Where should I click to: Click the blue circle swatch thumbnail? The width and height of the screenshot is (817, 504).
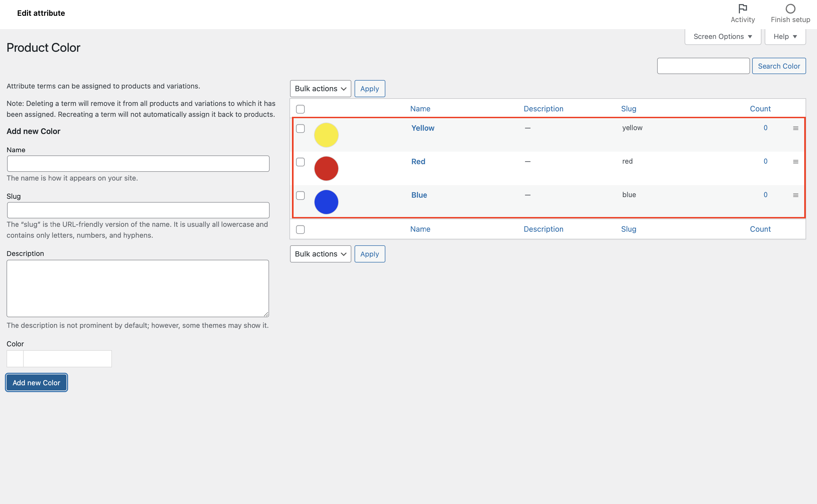pyautogui.click(x=326, y=202)
